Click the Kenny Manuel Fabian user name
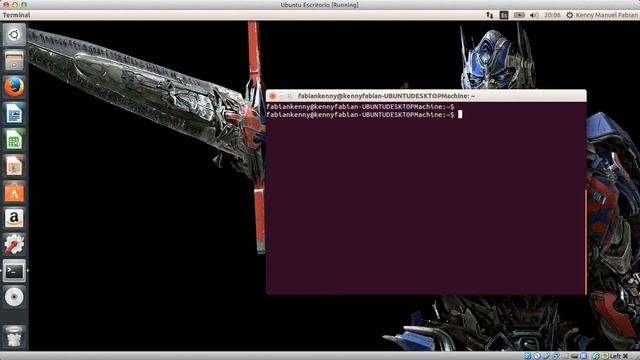Screen dimensions: 640x360 (607, 15)
